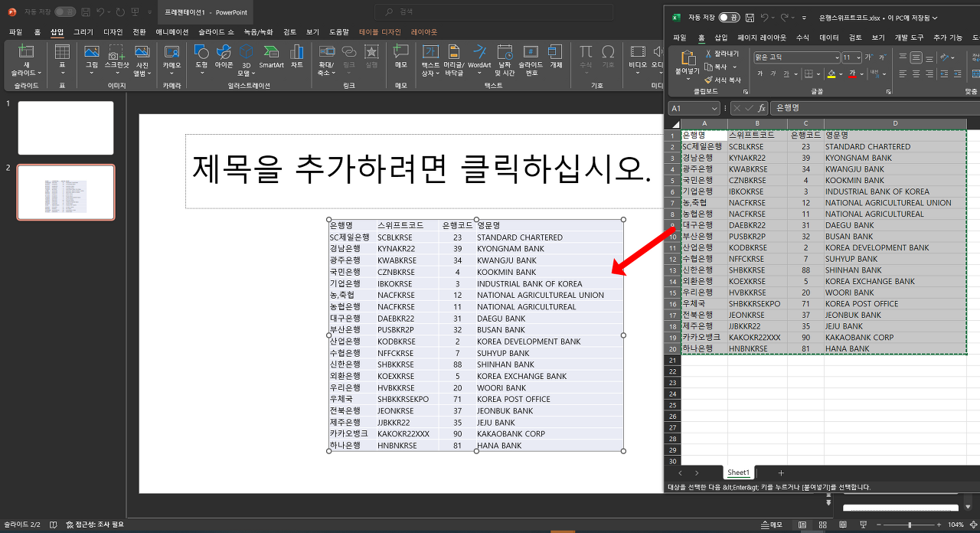The image size is (980, 533).
Task: Open 머리글/바닥글 (Header/Footer)
Action: [x=454, y=60]
